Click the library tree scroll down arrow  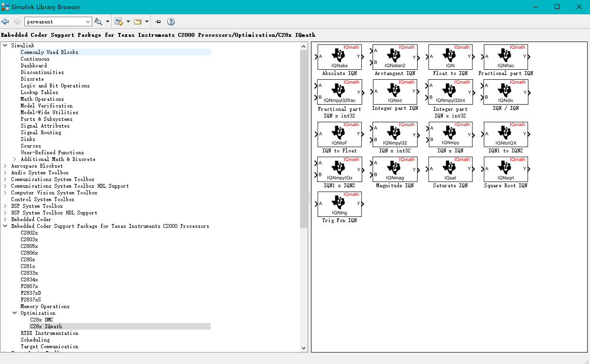point(304,349)
